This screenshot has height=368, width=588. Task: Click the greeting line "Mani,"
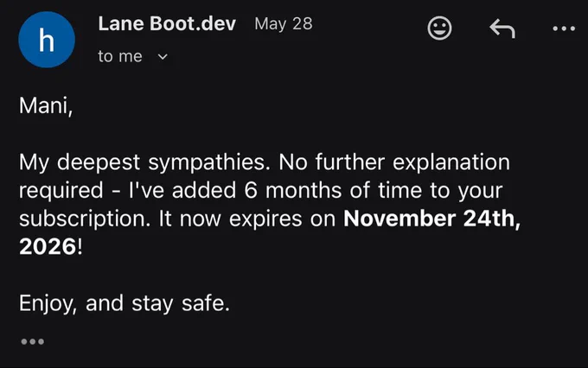pos(46,105)
